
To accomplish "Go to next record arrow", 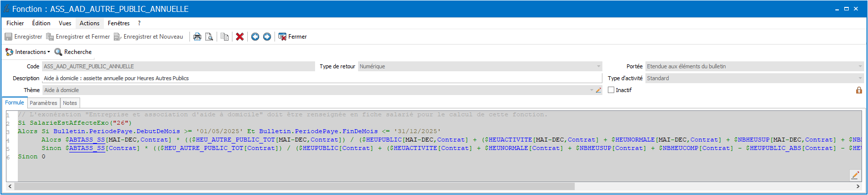I will (x=267, y=37).
